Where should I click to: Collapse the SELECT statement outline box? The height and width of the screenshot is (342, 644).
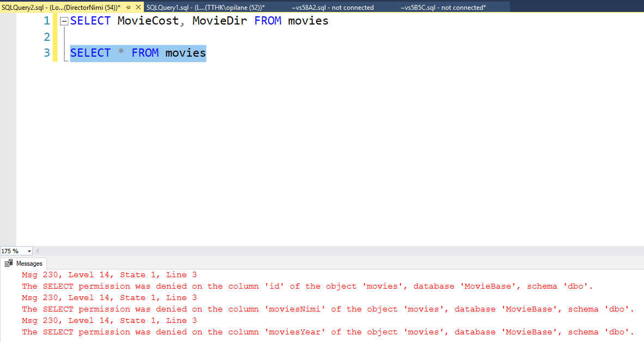64,21
